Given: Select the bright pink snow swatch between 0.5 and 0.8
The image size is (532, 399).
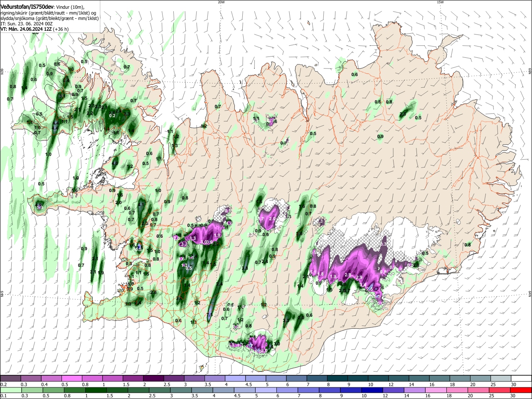Looking at the screenshot, I should pyautogui.click(x=71, y=378).
